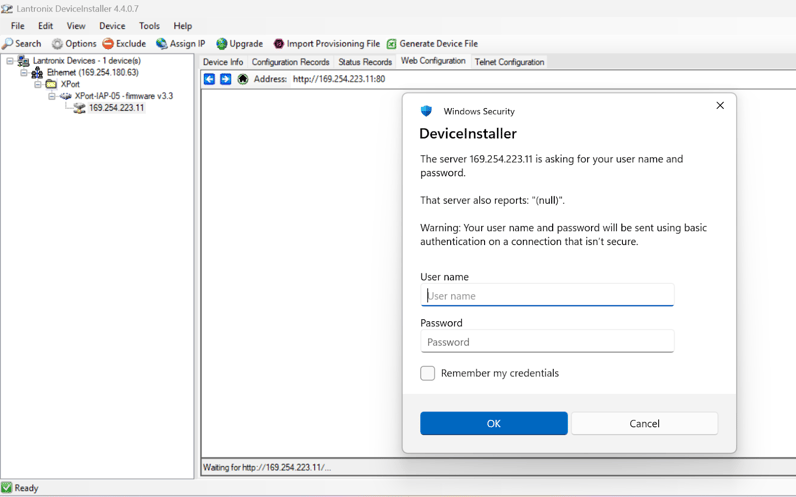Collapse the XPort-IAP-05 firmware node
The height and width of the screenshot is (497, 796).
[x=51, y=96]
